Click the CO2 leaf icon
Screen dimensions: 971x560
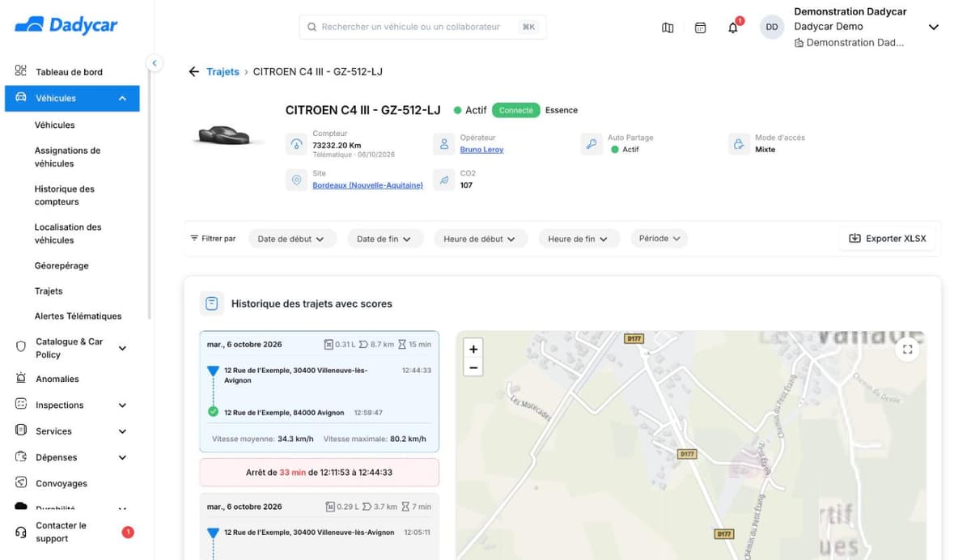click(x=444, y=180)
